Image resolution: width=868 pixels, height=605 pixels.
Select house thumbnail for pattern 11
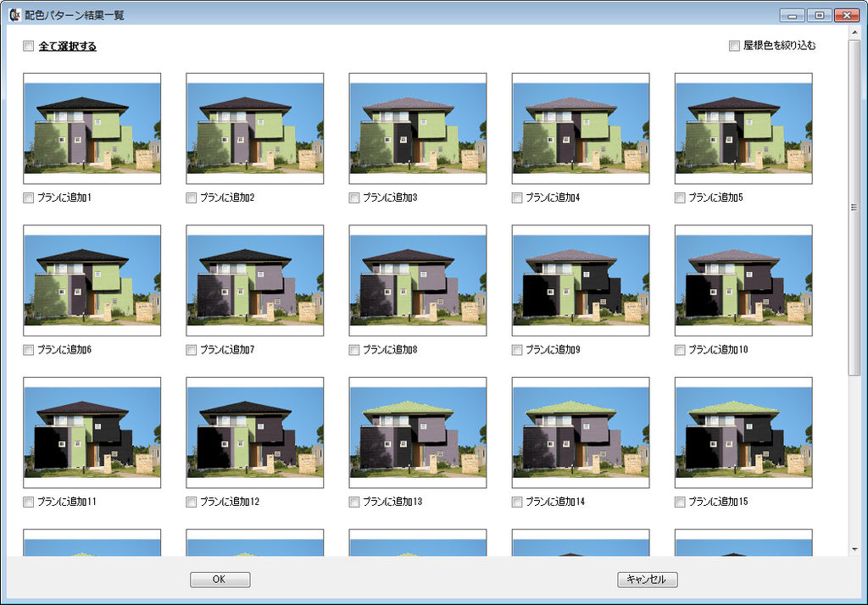pyautogui.click(x=92, y=433)
